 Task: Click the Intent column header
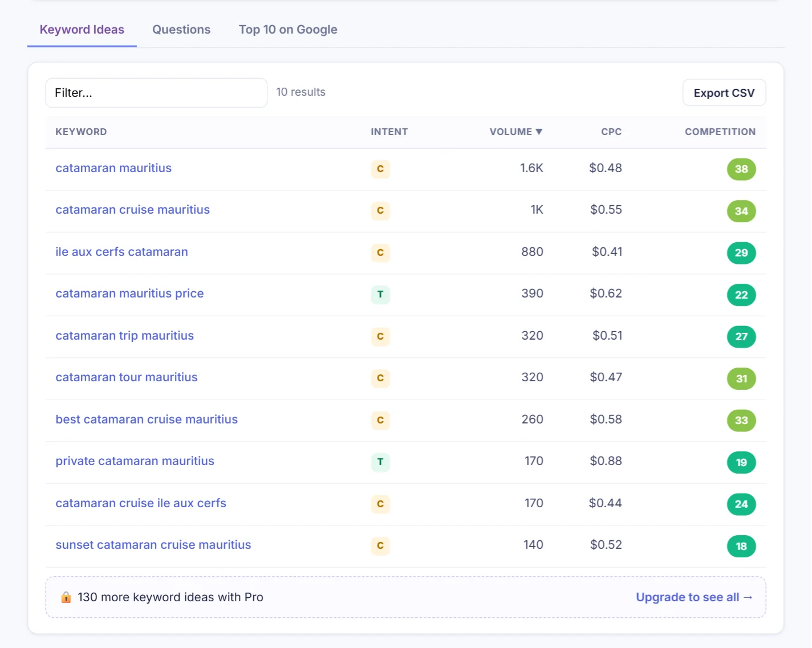(x=389, y=132)
